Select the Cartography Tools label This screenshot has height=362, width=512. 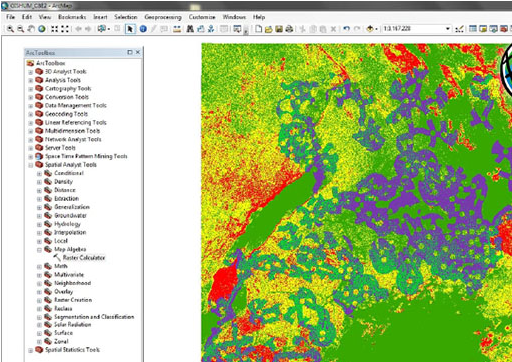coord(68,88)
